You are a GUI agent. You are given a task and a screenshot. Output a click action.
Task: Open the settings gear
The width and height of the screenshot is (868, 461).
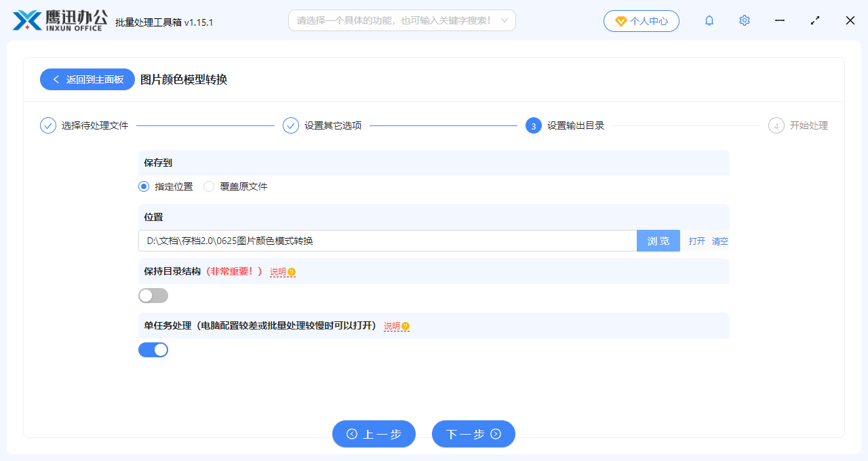click(x=745, y=20)
